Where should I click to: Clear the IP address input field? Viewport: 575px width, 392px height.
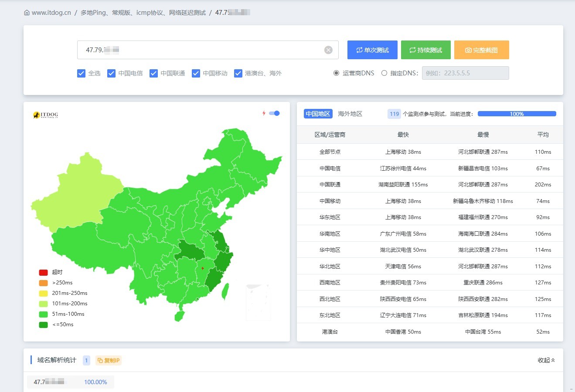pyautogui.click(x=328, y=50)
